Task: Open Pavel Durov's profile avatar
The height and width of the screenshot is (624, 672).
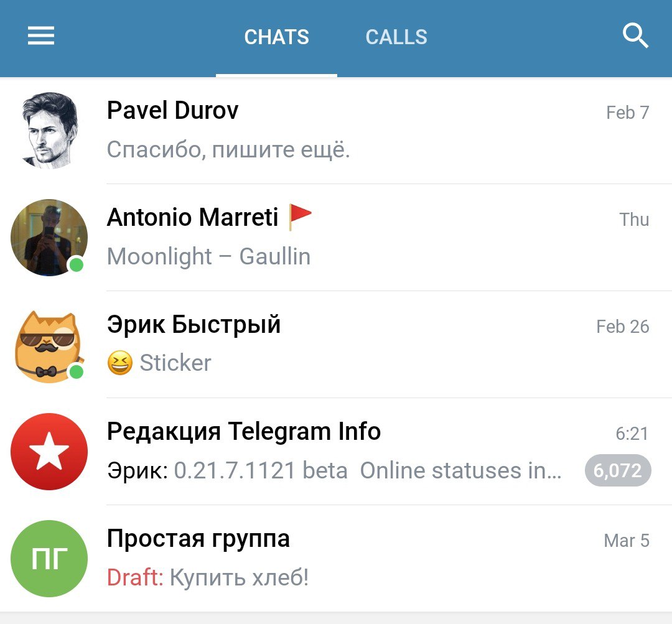Action: pyautogui.click(x=49, y=130)
